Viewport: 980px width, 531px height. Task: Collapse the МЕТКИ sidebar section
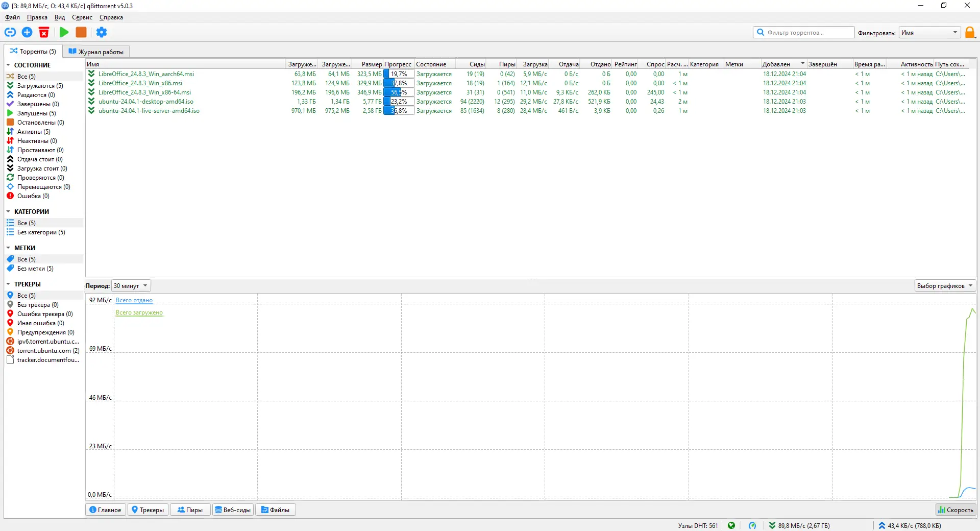pos(8,248)
